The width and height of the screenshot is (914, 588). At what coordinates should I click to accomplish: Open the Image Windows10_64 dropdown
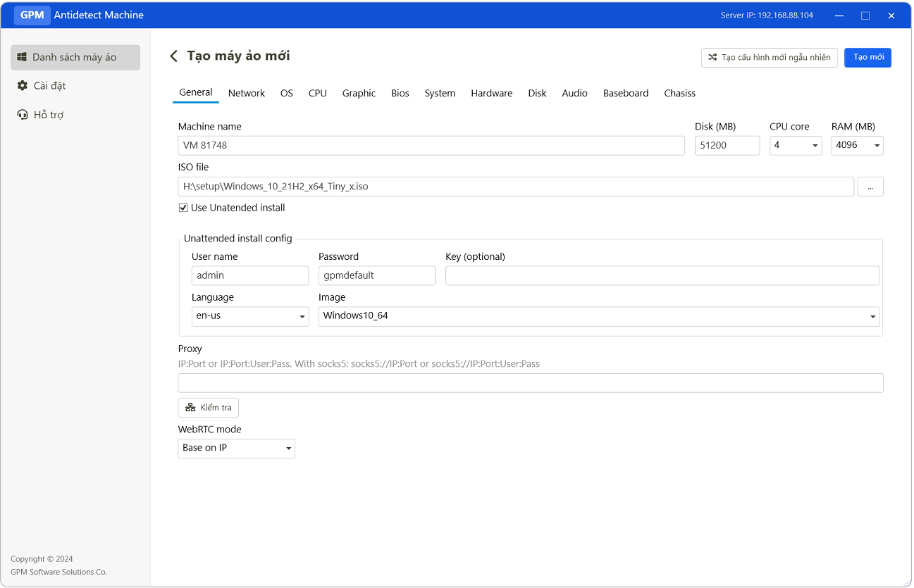tap(598, 316)
